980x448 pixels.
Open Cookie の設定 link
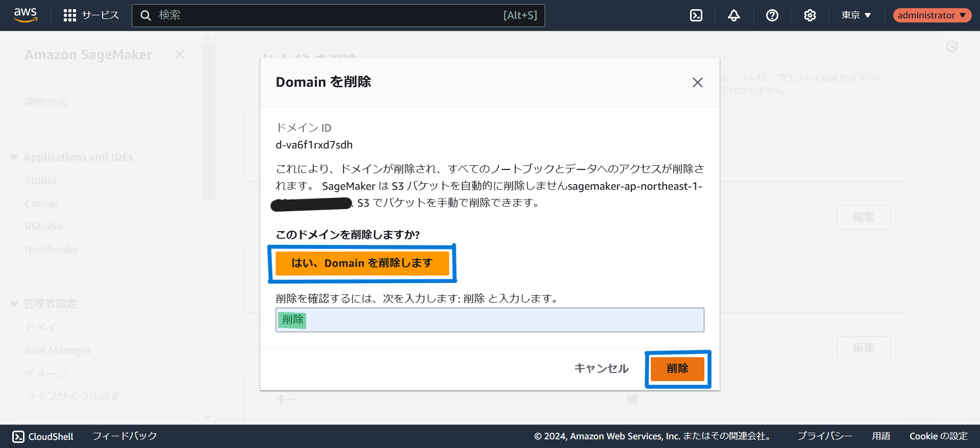[x=938, y=436]
